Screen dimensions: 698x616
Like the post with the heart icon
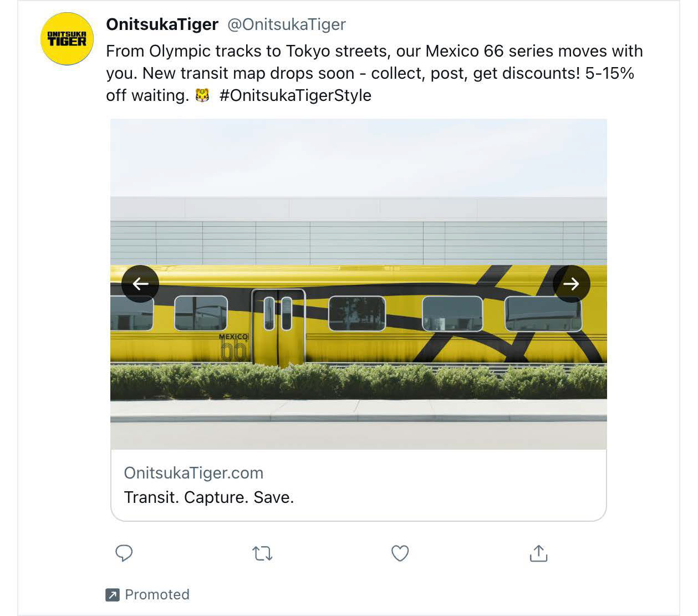pos(400,553)
